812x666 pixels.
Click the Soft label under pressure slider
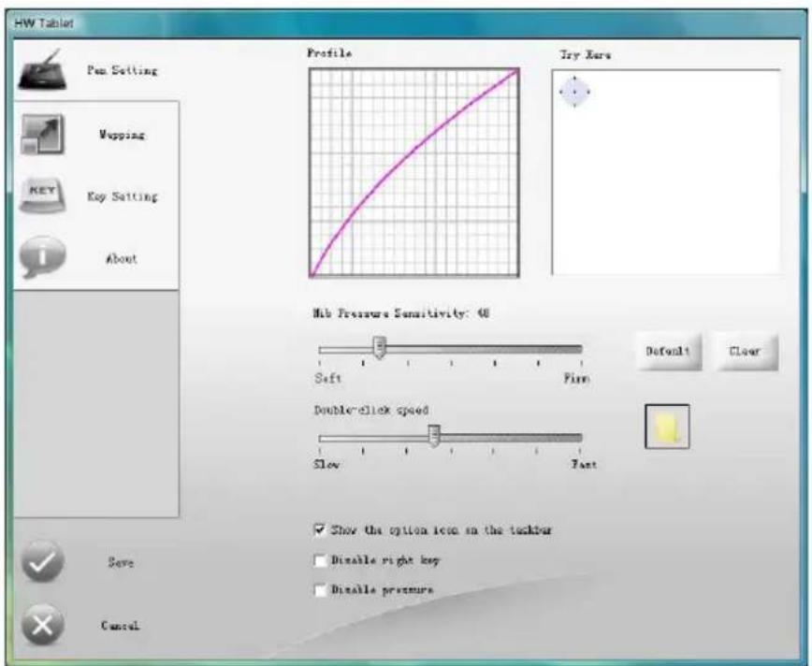pyautogui.click(x=328, y=379)
